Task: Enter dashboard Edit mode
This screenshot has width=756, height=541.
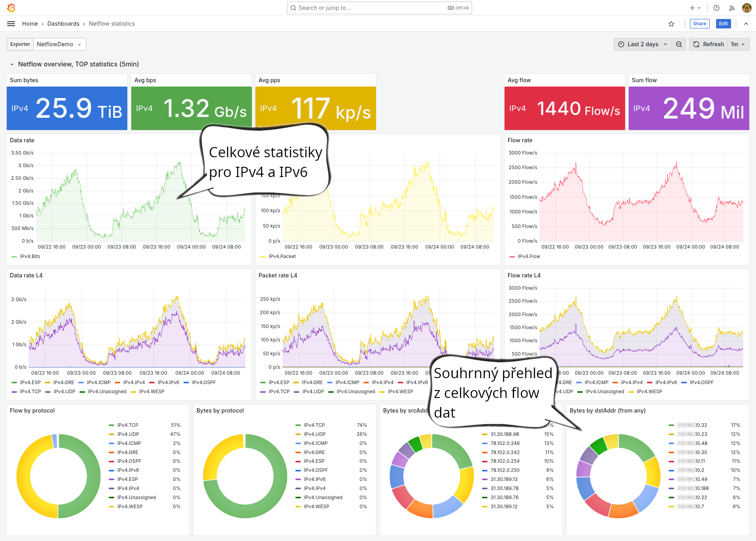Action: pos(723,24)
